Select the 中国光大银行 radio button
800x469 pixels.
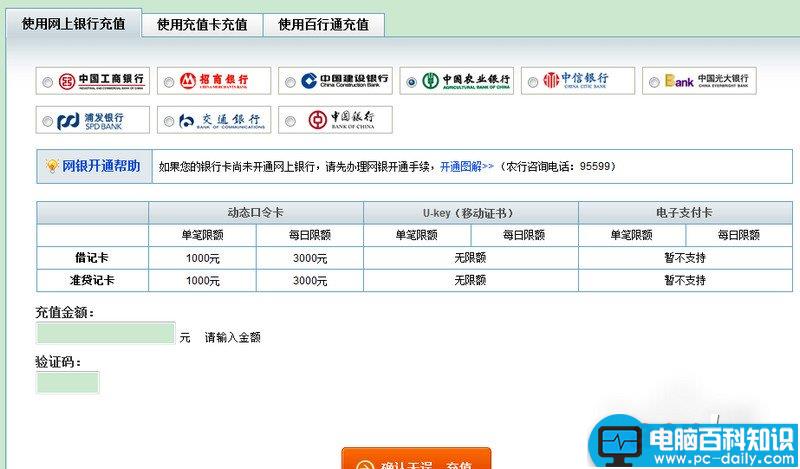654,82
